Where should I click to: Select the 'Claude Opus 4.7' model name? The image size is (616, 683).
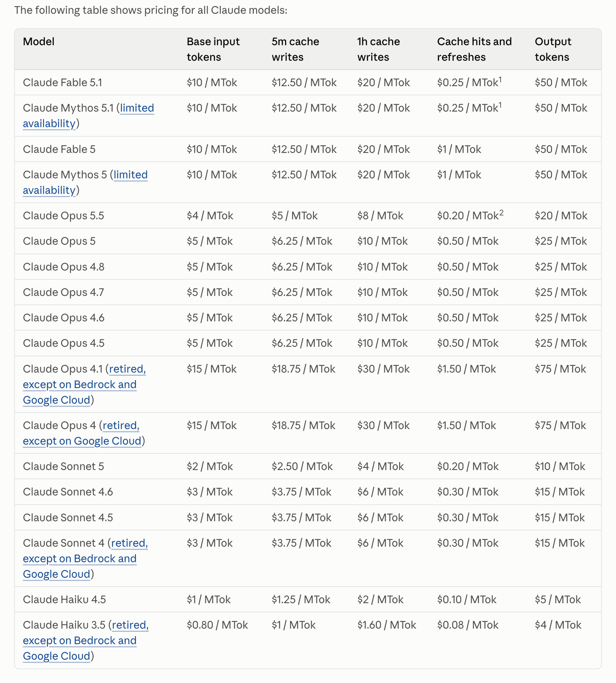tap(64, 292)
